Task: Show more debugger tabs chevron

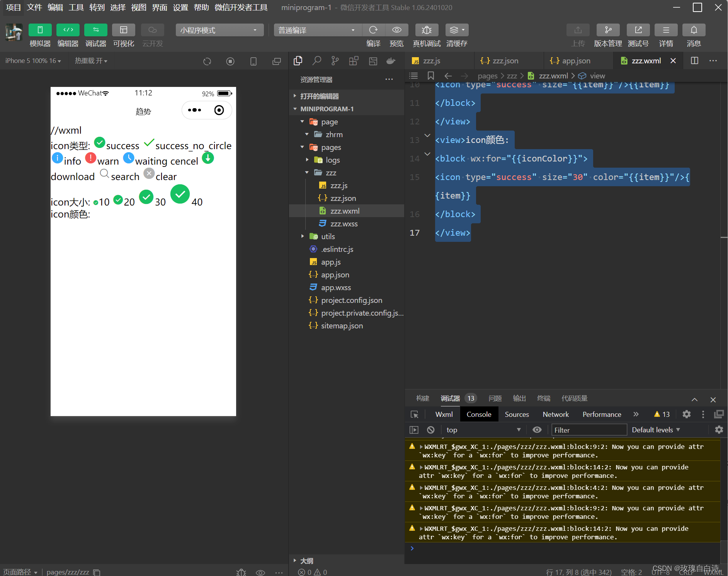Action: point(636,414)
